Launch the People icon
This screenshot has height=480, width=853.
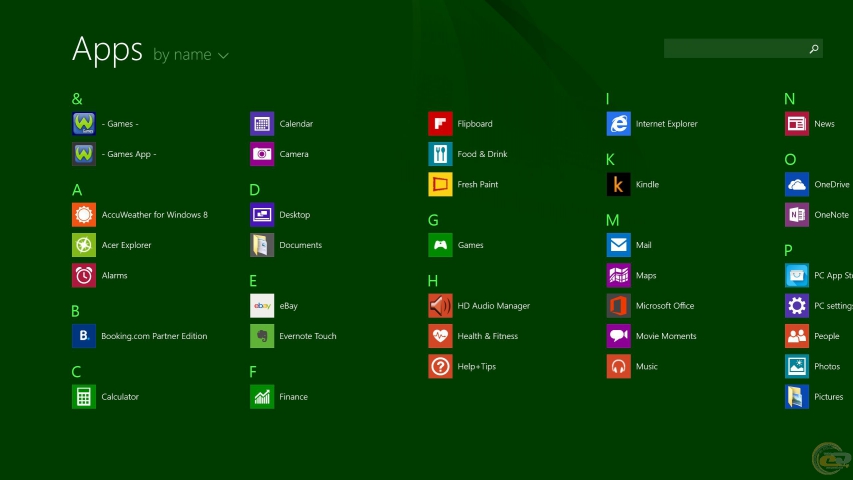point(797,336)
